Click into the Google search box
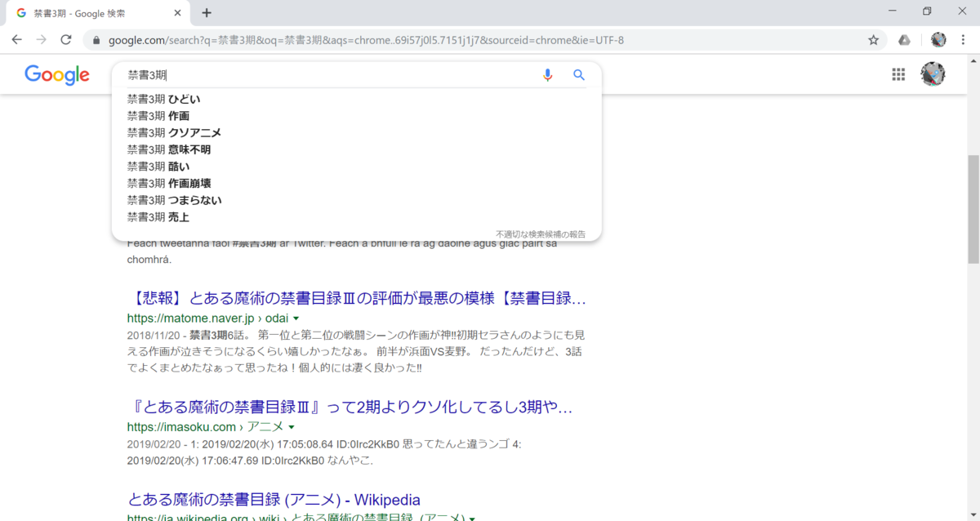The height and width of the screenshot is (521, 980). point(331,75)
